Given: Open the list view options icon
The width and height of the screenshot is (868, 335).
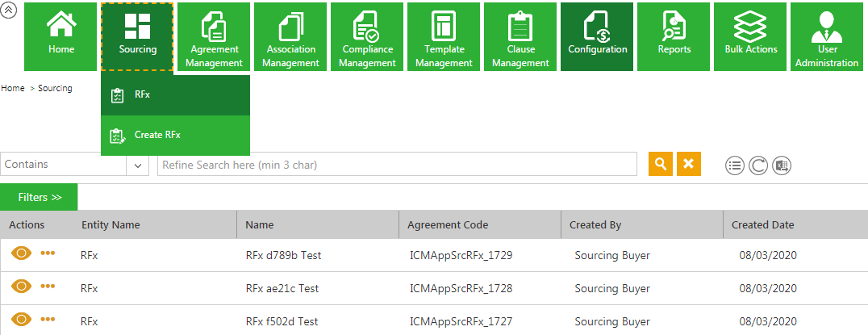Looking at the screenshot, I should (734, 165).
